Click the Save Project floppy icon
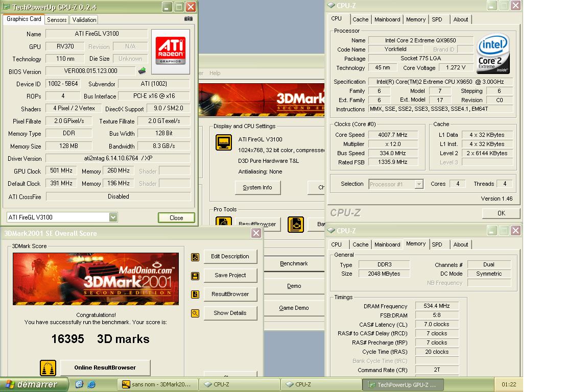Viewport: 588px width, 392px height. click(x=195, y=276)
